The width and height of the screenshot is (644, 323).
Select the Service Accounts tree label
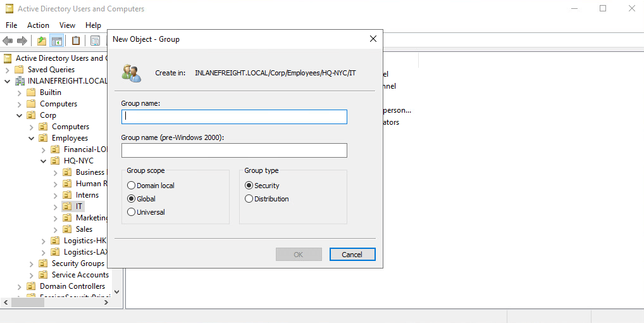click(80, 274)
